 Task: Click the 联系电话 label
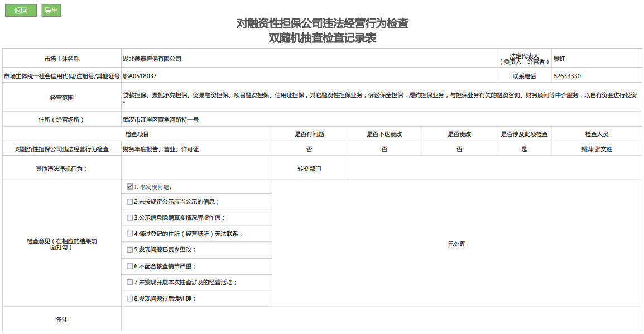point(524,76)
